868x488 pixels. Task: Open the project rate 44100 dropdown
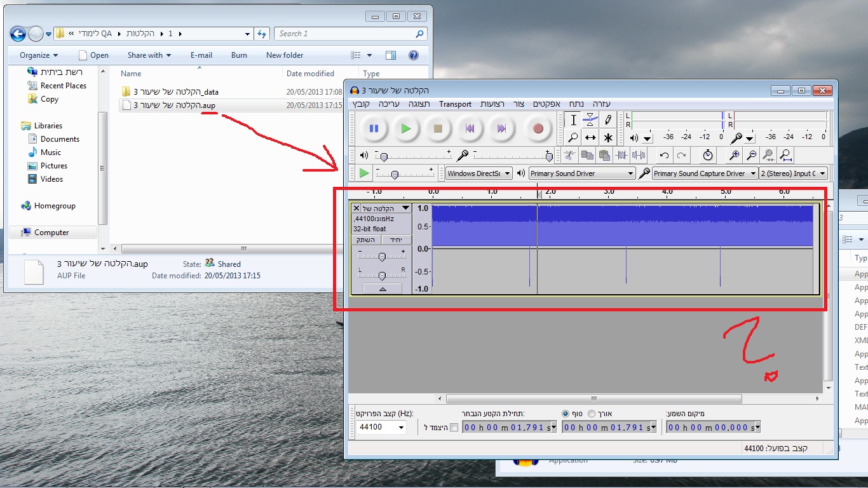click(x=401, y=428)
